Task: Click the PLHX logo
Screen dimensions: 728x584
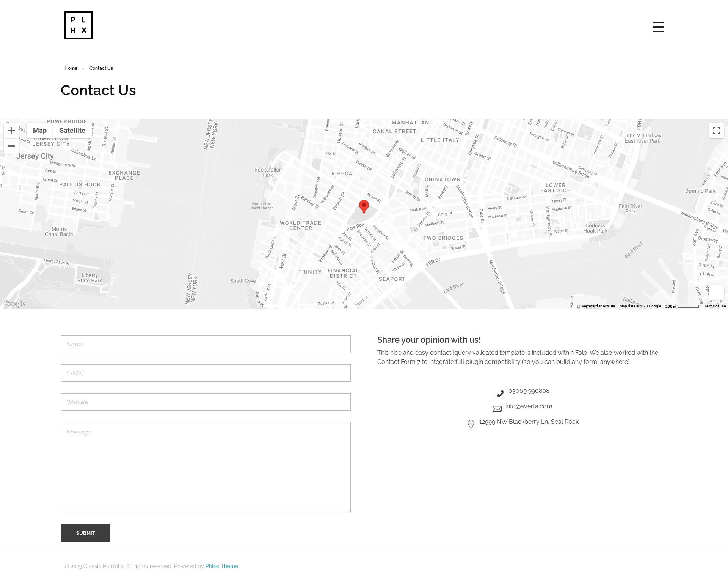Action: point(78,25)
